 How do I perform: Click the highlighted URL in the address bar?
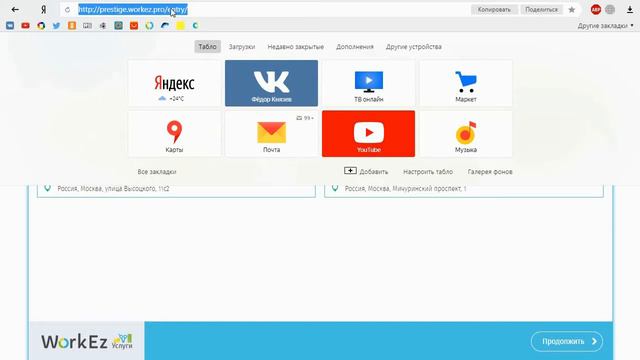[x=133, y=9]
